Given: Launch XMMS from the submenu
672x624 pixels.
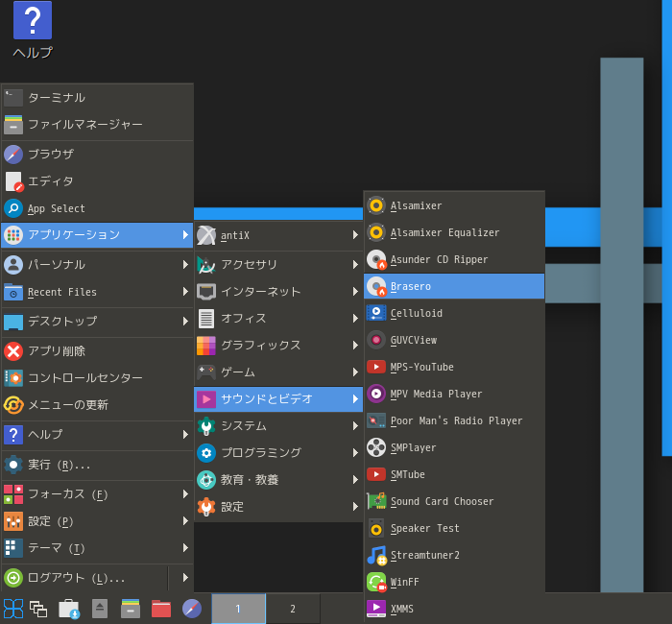Looking at the screenshot, I should pos(454,609).
